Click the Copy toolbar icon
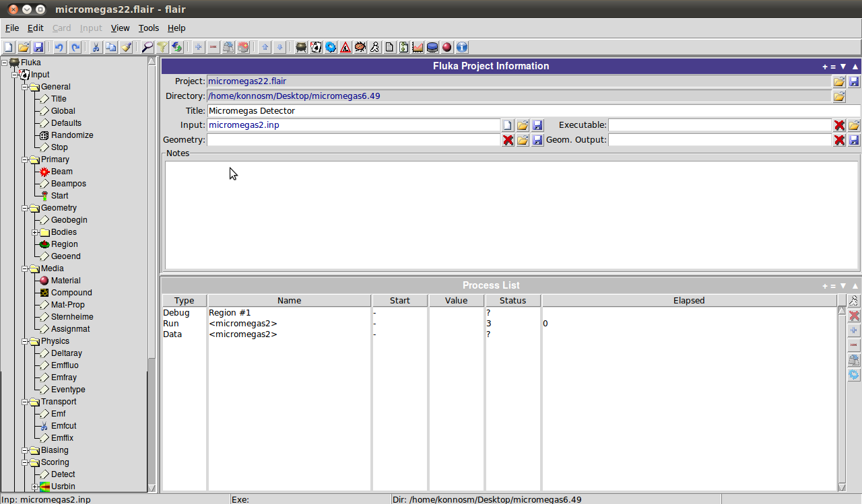 coord(111,47)
